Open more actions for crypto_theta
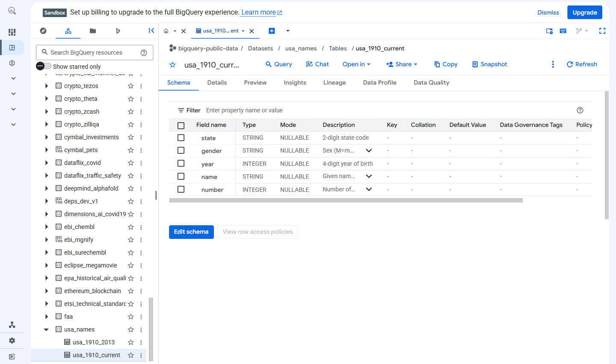The height and width of the screenshot is (364, 616). (x=141, y=99)
